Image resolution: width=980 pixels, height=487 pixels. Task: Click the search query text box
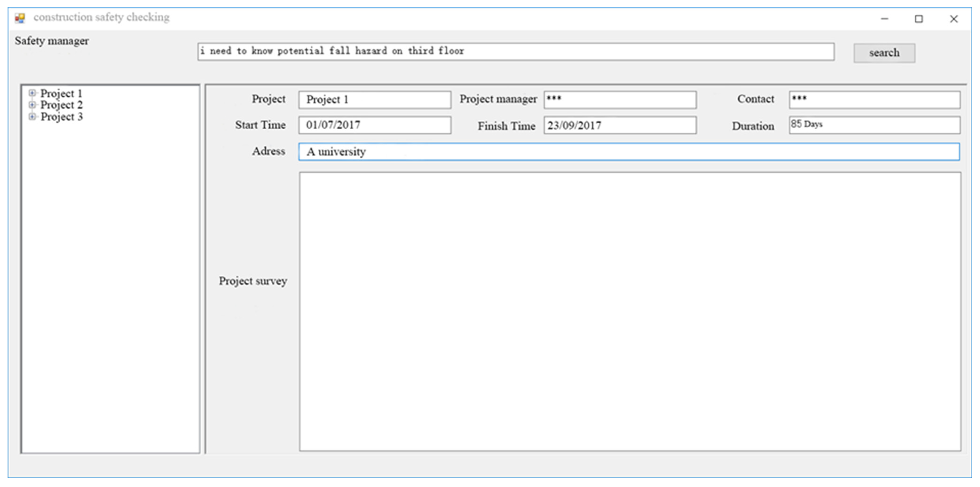pos(515,51)
